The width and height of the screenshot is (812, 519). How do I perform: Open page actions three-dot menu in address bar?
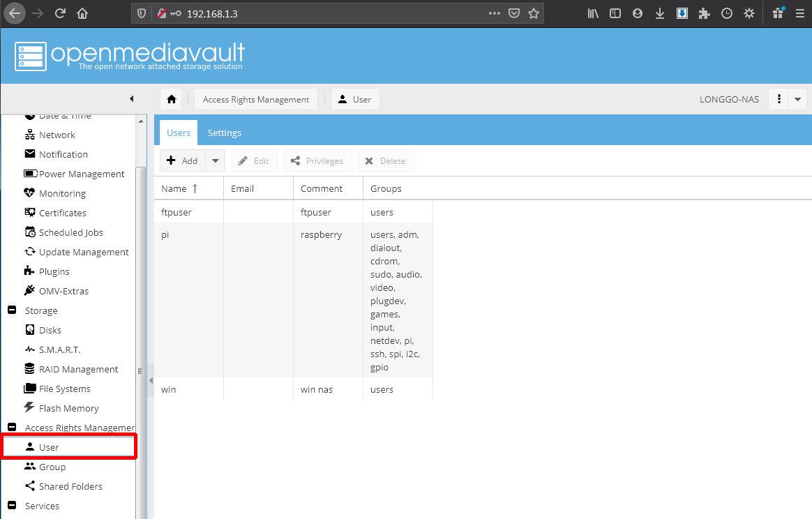pyautogui.click(x=495, y=13)
